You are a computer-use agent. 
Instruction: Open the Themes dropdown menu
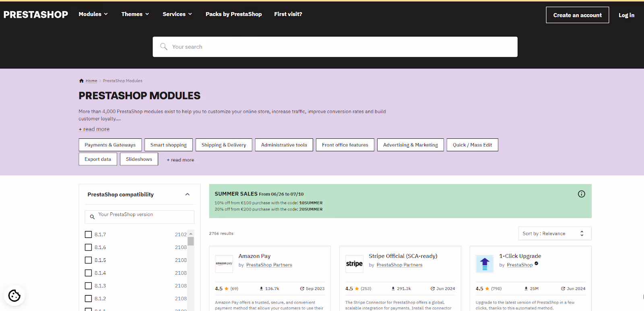click(135, 14)
